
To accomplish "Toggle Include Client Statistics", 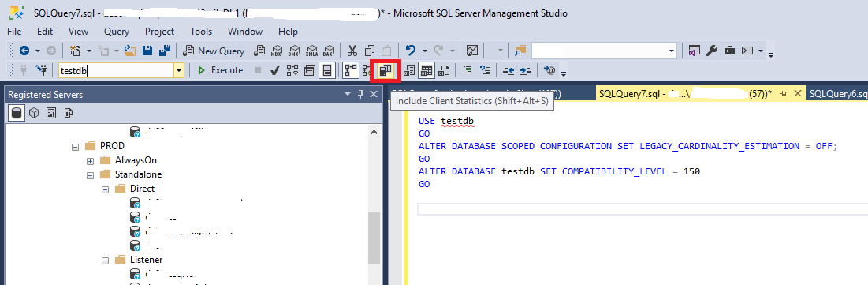I will [385, 69].
